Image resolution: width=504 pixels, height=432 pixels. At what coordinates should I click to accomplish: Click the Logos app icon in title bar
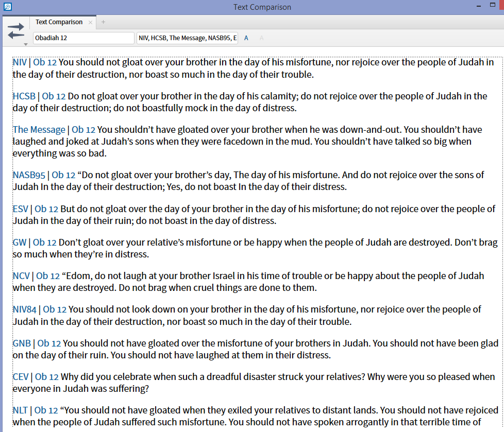pos(7,6)
